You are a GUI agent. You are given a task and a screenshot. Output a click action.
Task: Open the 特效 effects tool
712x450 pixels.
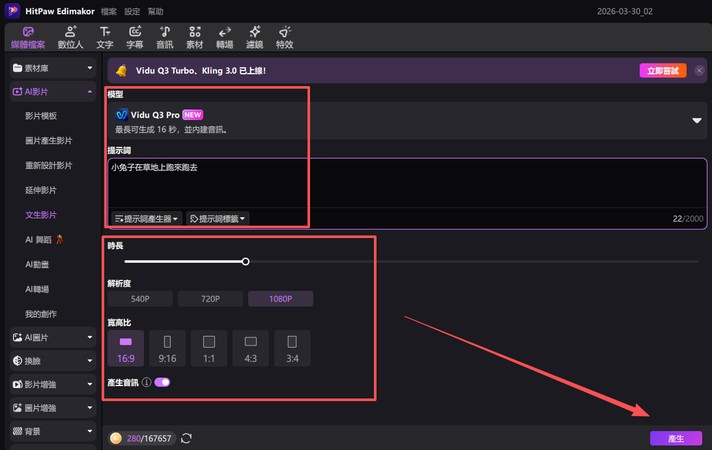pyautogui.click(x=285, y=38)
